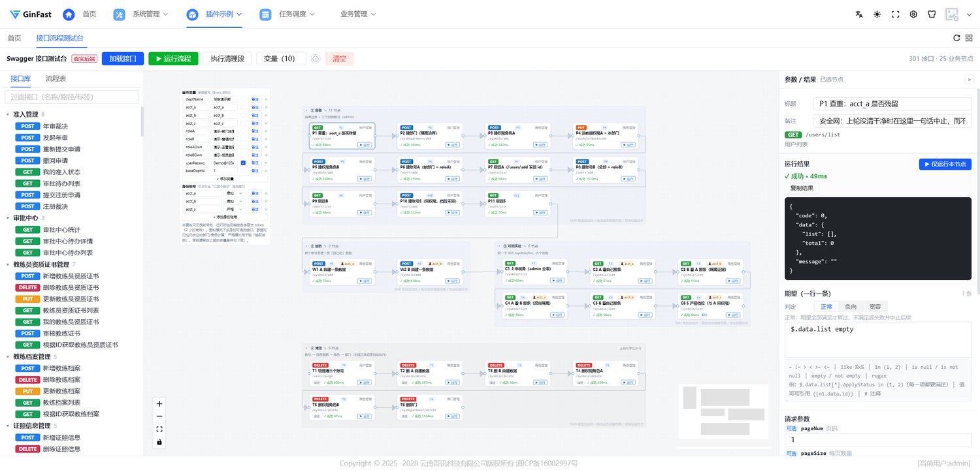Click the GinFast logo
The width and height of the screenshot is (980, 470).
point(29,14)
